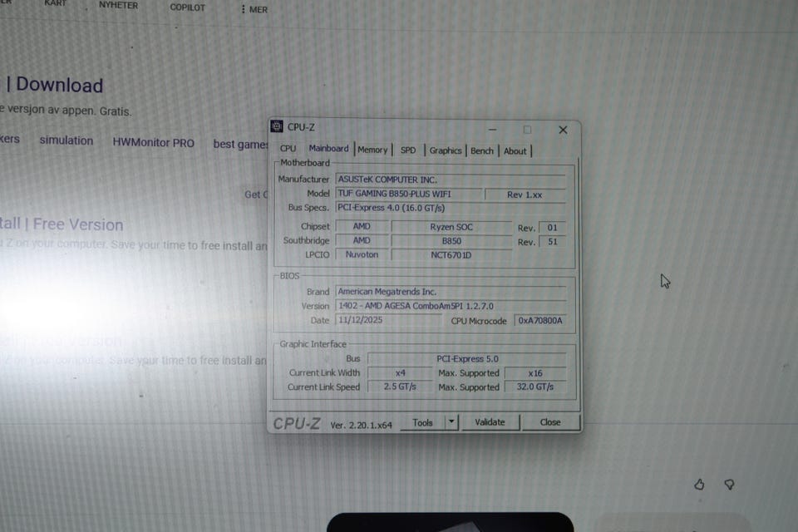Open the COPILOT tab on the webpage
The image size is (798, 532).
187,7
